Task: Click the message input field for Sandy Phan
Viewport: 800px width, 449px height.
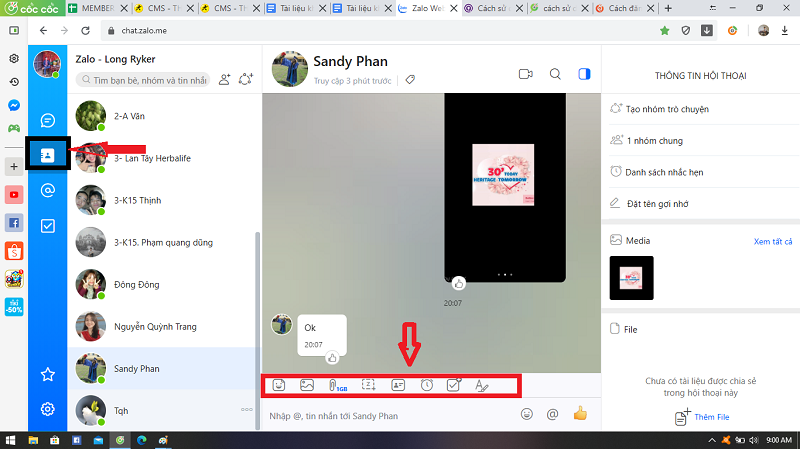Action: tap(390, 416)
